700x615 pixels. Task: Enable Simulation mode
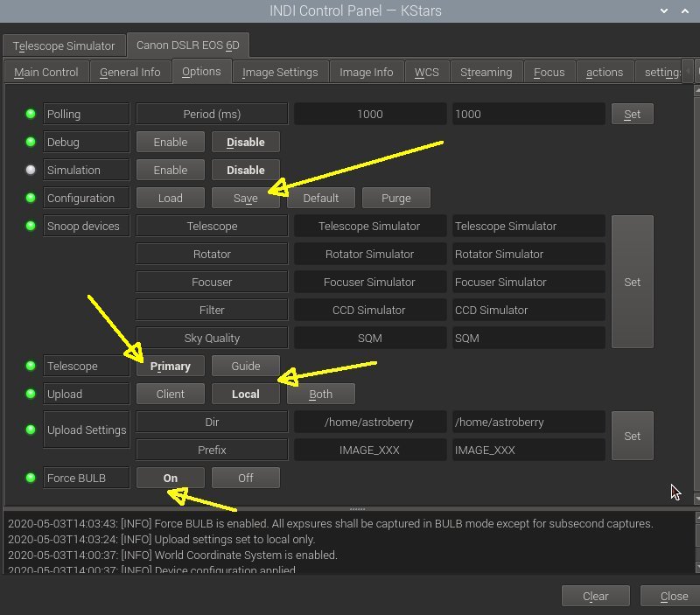pyautogui.click(x=171, y=170)
